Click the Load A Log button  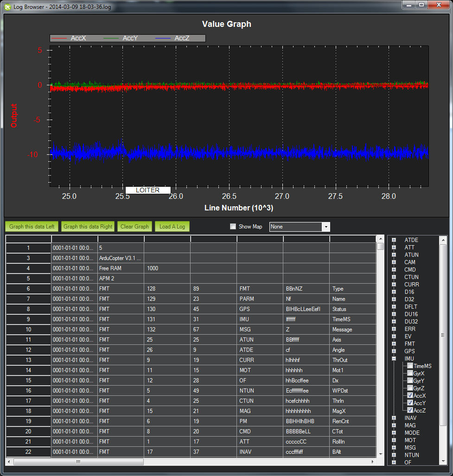172,227
